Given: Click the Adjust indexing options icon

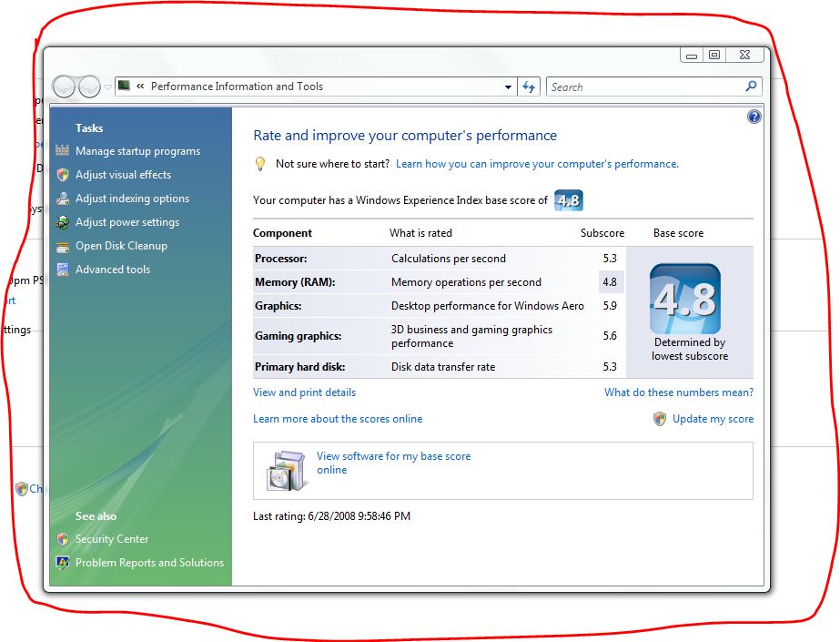Looking at the screenshot, I should click(x=63, y=199).
